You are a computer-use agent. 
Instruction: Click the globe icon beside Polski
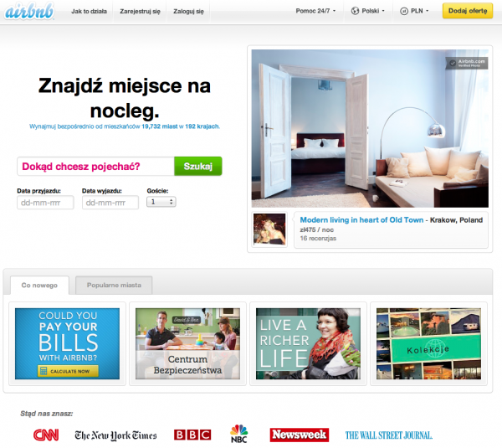point(355,11)
